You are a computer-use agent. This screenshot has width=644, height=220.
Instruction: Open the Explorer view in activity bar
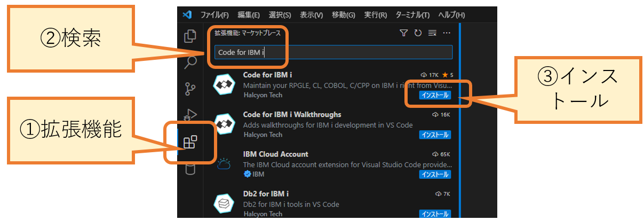(x=190, y=36)
